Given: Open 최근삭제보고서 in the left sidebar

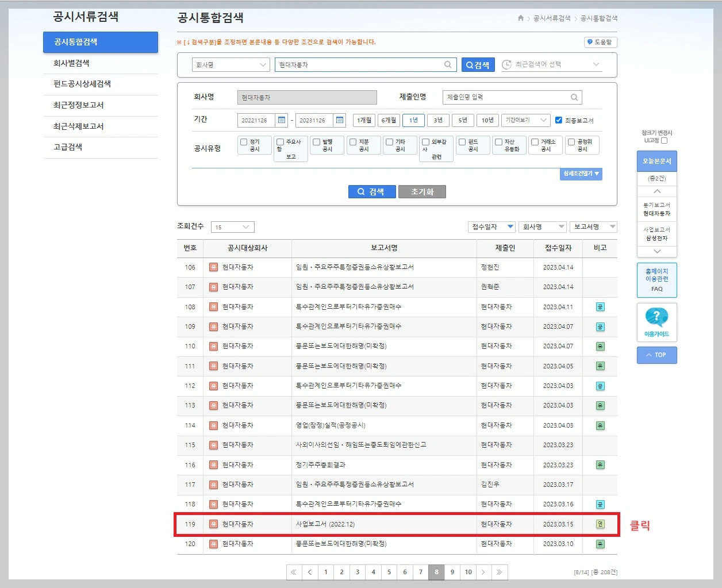Looking at the screenshot, I should point(78,126).
